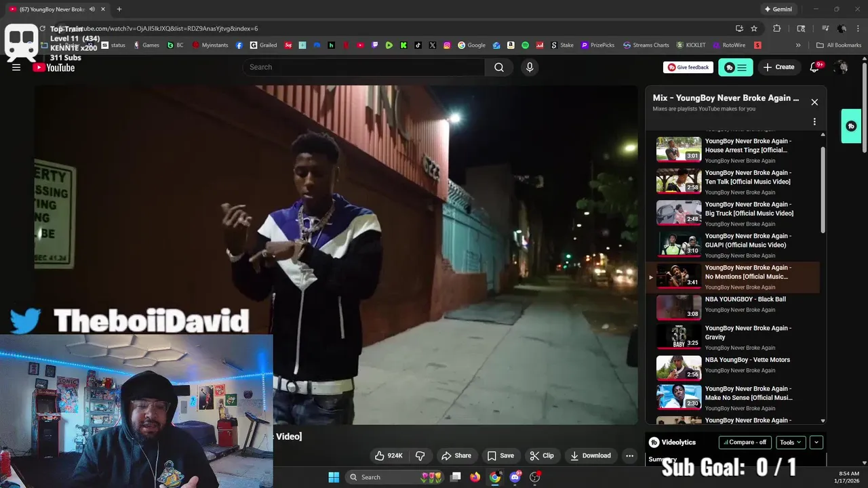Click the Share button
Viewport: 868px width, 488px height.
tap(456, 455)
